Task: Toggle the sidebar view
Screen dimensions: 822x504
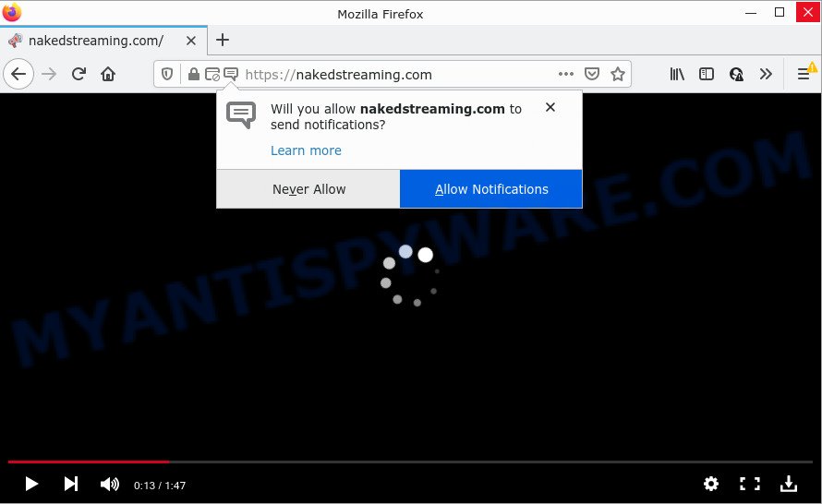Action: point(707,75)
